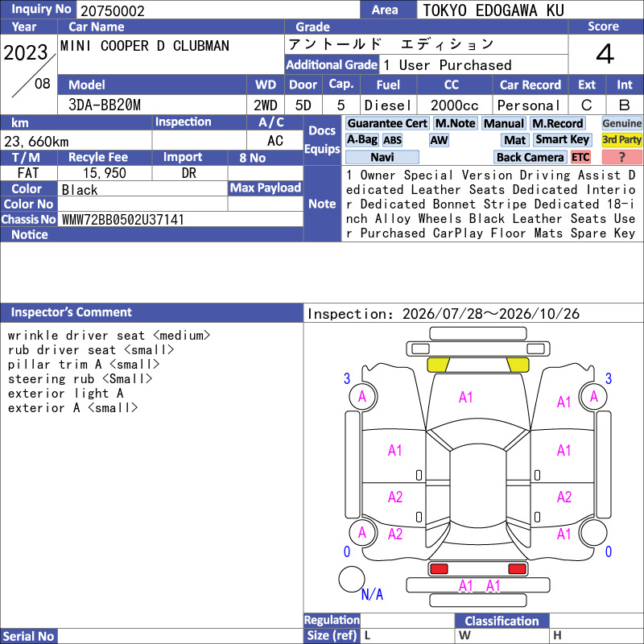This screenshot has width=644, height=644.
Task: Toggle the AW equipment badge
Action: click(439, 140)
